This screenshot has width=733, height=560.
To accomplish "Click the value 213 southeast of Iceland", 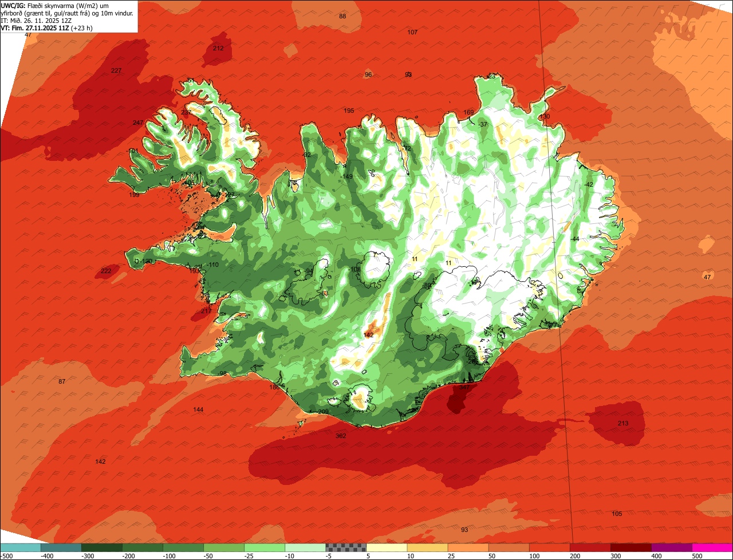I will click(623, 424).
